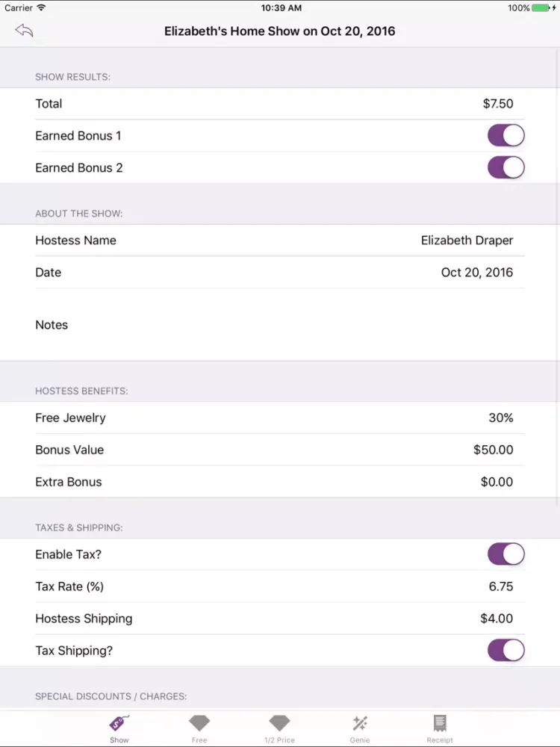This screenshot has width=560, height=747.
Task: Edit Hostess Name Elizabeth Draper field
Action: 467,240
